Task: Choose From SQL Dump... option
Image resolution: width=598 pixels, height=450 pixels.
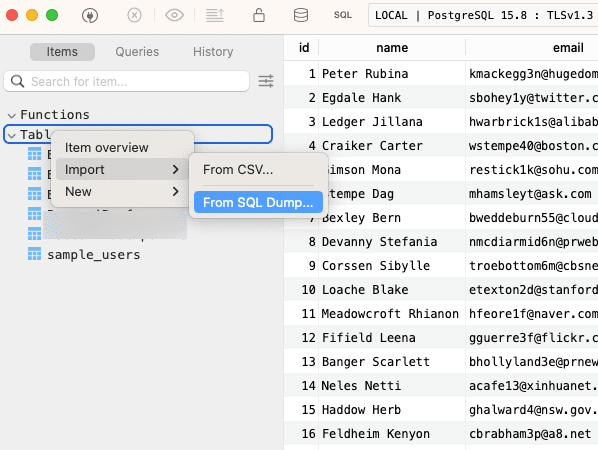Action: point(258,202)
